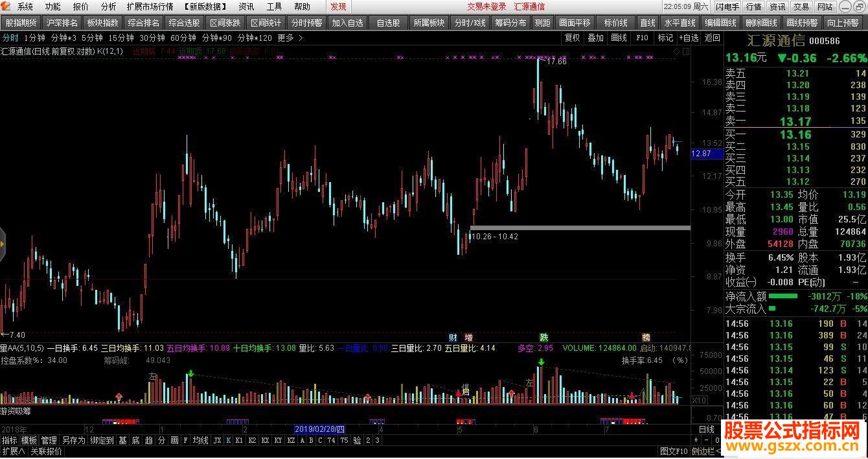868x459 pixels.
Task: Click the 指标 bottom tab
Action: 9,440
